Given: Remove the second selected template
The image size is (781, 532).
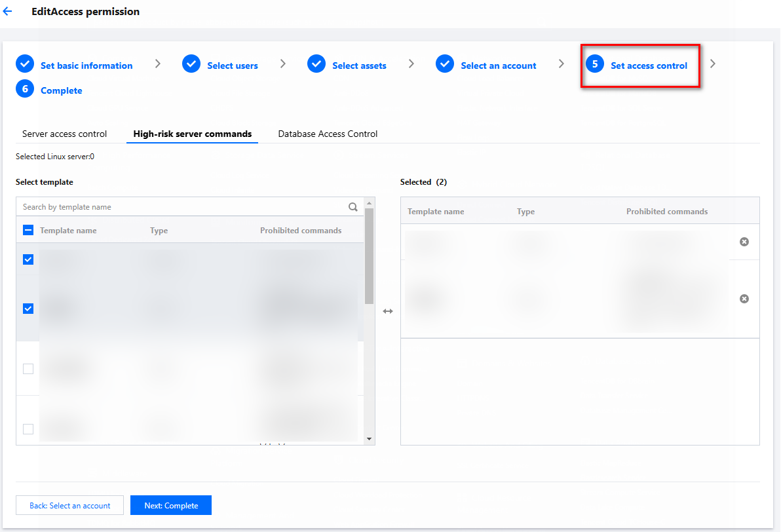Looking at the screenshot, I should coord(744,299).
